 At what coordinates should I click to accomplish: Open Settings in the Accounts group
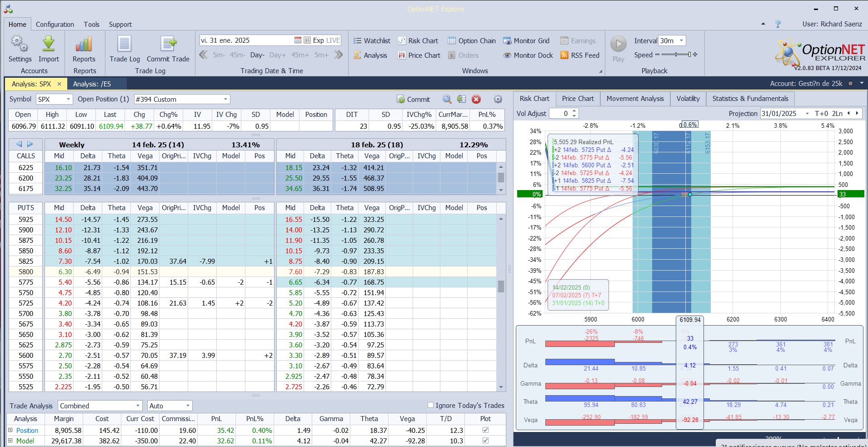(20, 49)
